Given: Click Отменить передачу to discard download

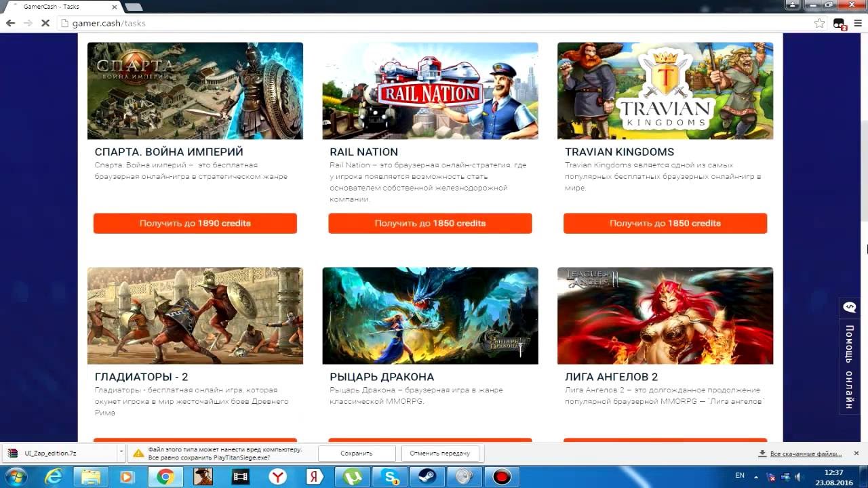Looking at the screenshot, I should click(440, 453).
